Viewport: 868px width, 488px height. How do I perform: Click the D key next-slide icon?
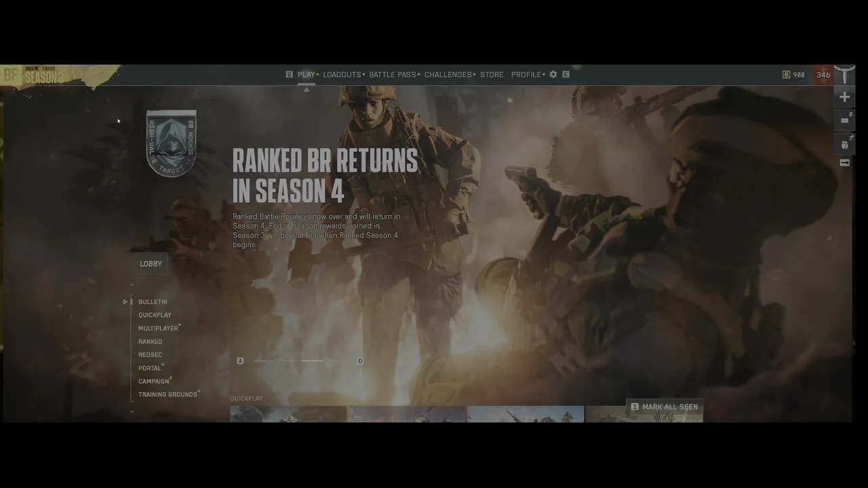360,361
